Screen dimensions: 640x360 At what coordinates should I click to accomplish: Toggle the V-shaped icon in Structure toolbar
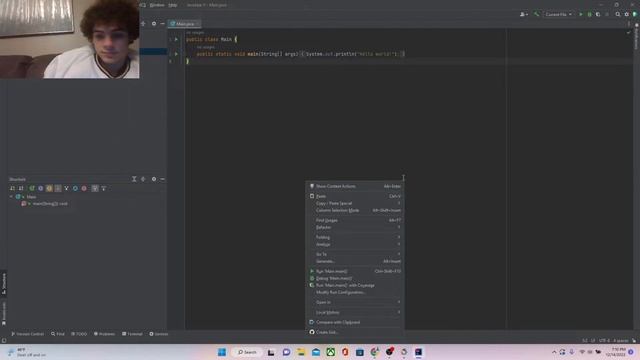pyautogui.click(x=66, y=188)
